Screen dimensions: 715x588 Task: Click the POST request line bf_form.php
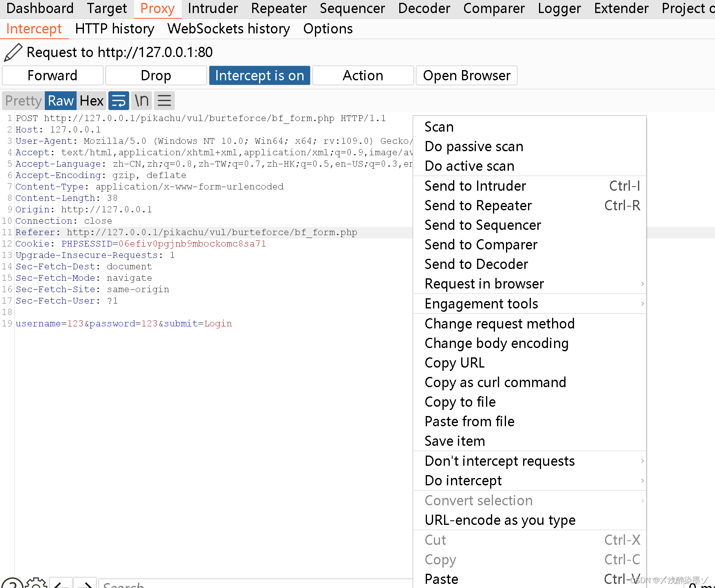pos(201,118)
